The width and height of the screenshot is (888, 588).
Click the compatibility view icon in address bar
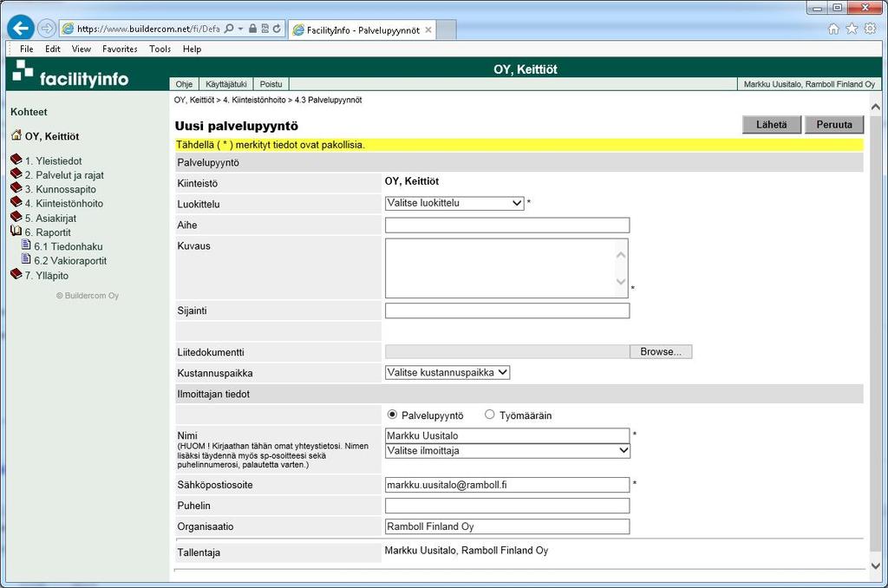click(x=264, y=29)
